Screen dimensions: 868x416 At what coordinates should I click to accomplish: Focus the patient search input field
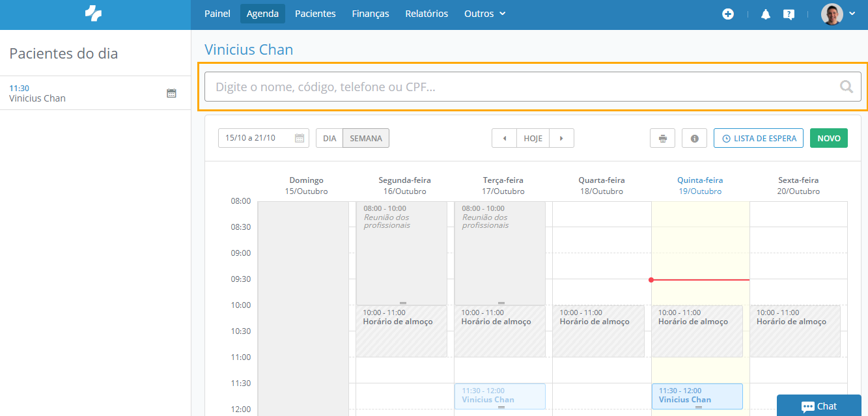533,87
